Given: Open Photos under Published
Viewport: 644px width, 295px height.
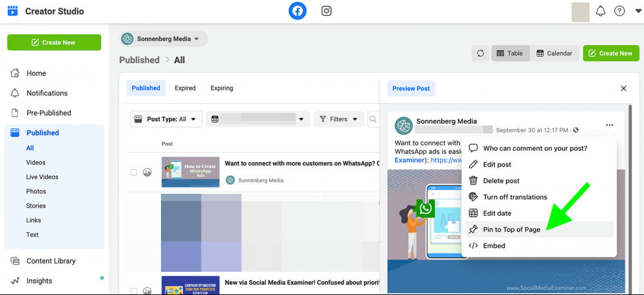Looking at the screenshot, I should tap(35, 191).
